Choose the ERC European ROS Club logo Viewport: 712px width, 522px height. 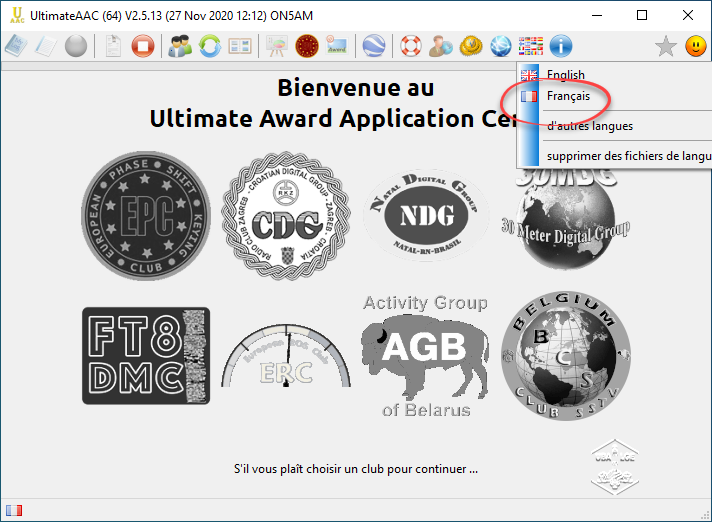click(x=286, y=356)
